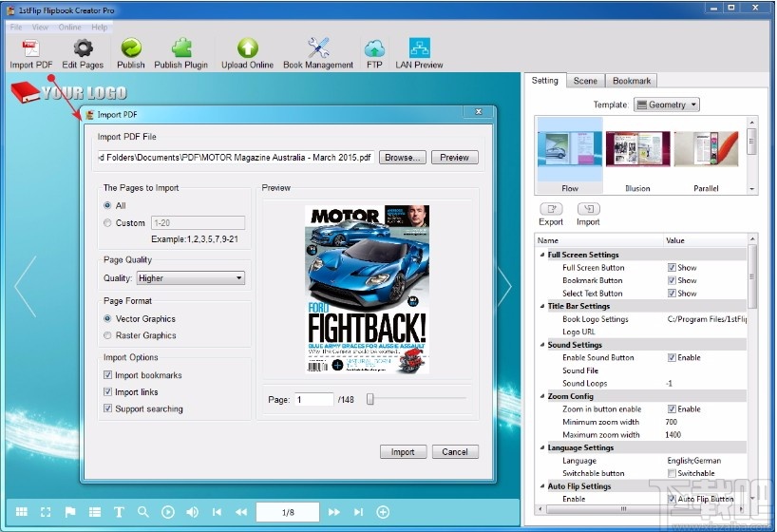
Task: Switch to the Bookmark tab
Action: (x=632, y=81)
